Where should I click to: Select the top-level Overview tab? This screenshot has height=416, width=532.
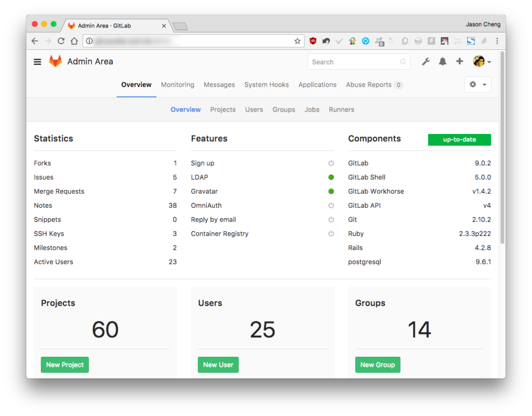[137, 85]
